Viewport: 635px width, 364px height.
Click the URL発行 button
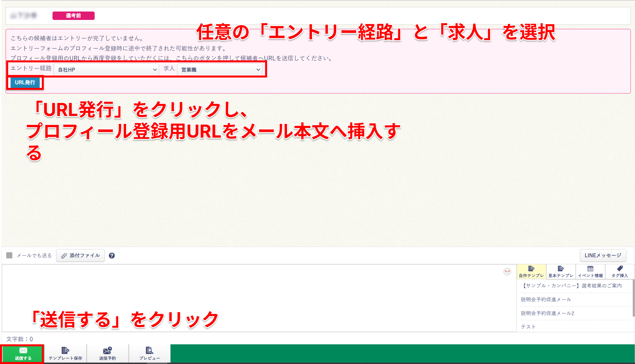coord(25,83)
